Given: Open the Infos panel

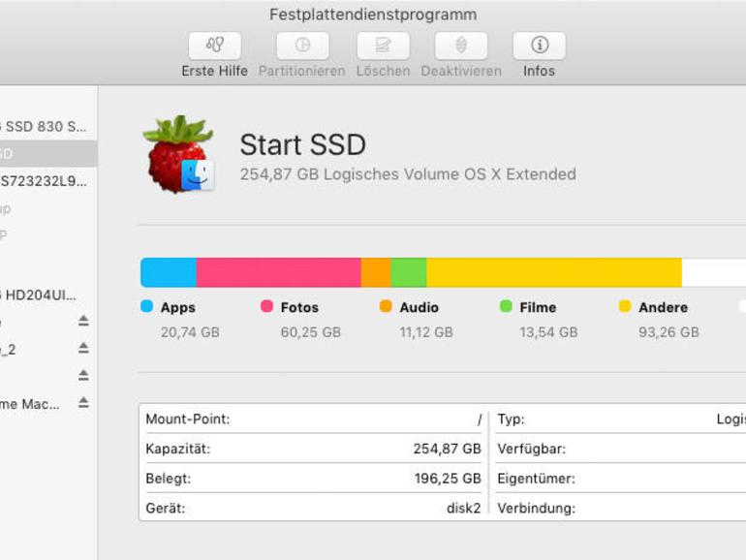Looking at the screenshot, I should [x=539, y=46].
